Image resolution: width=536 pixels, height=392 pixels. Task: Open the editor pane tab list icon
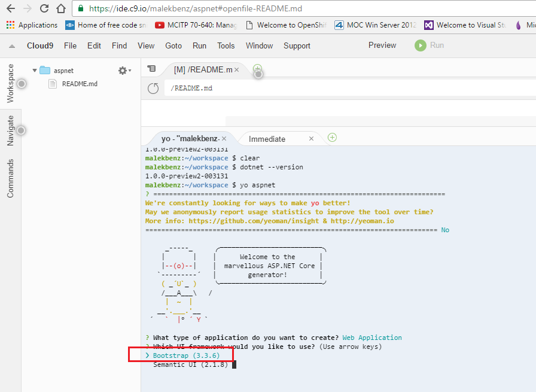[151, 69]
